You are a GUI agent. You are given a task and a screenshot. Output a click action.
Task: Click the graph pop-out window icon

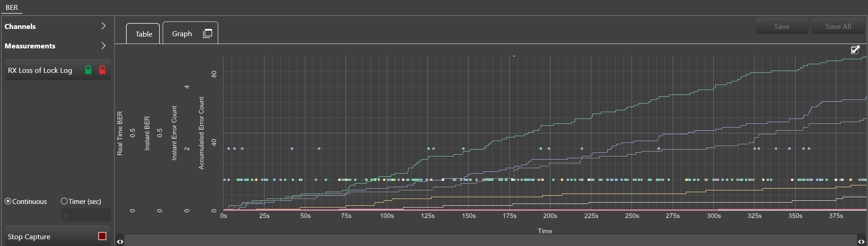[x=208, y=33]
